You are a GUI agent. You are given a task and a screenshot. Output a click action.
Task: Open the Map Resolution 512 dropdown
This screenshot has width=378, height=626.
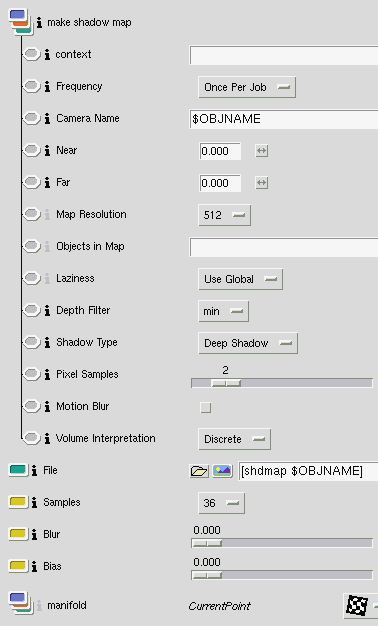point(224,215)
